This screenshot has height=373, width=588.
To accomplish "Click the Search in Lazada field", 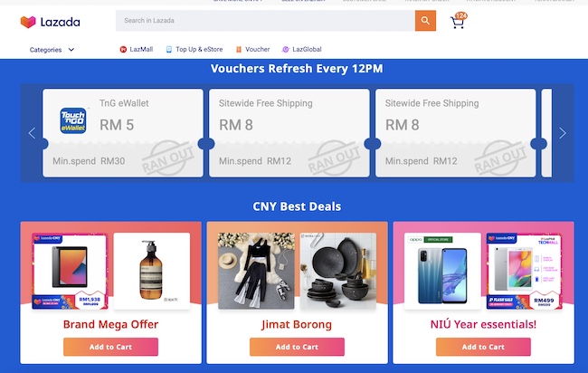I will [x=265, y=21].
